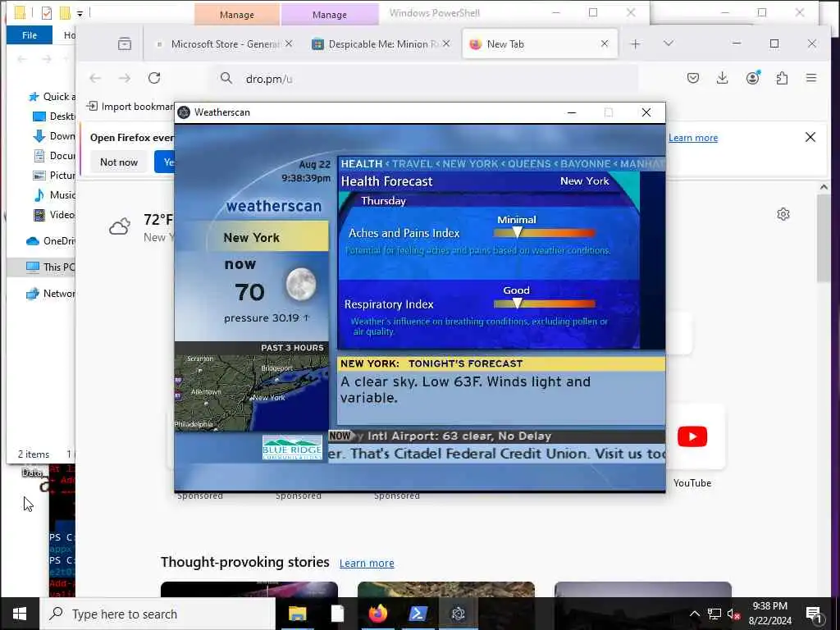840x630 pixels.
Task: Select Quick access in Explorer sidebar
Action: [51, 97]
